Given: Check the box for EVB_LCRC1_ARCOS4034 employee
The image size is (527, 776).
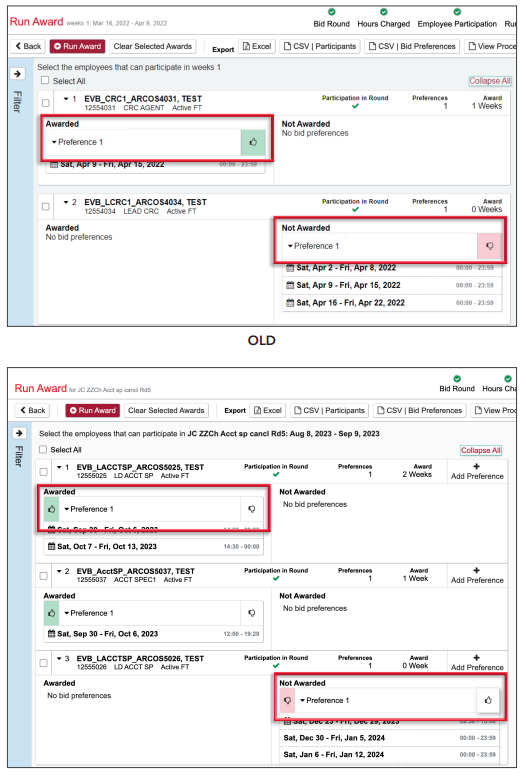Looking at the screenshot, I should (46, 206).
